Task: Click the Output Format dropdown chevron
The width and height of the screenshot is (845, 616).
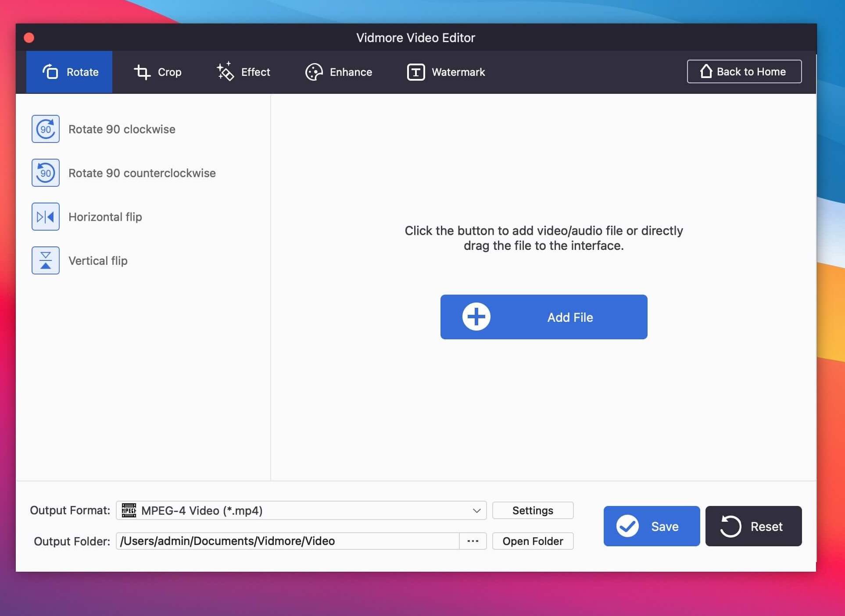Action: point(476,510)
